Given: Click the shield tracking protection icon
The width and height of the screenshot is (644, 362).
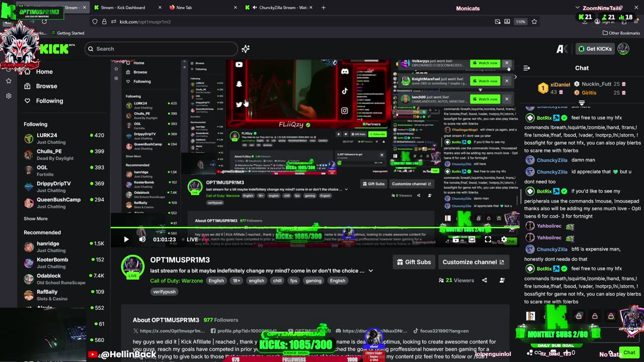Looking at the screenshot, I should point(95,22).
